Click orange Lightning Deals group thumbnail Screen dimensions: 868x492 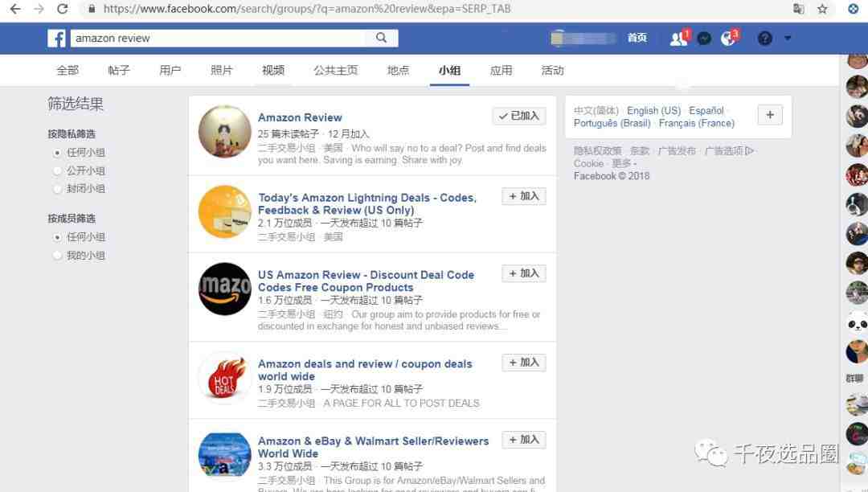225,211
